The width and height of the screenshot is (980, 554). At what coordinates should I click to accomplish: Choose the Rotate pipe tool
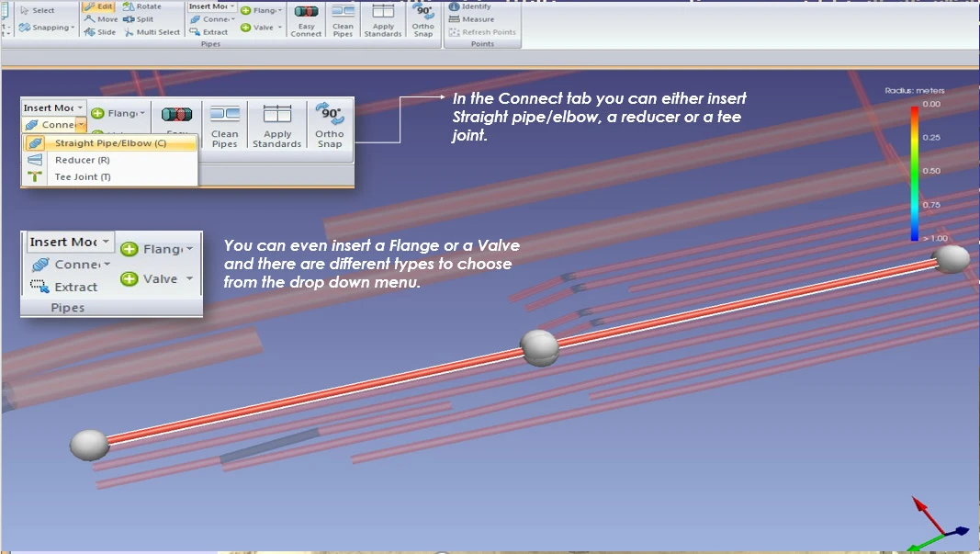coord(142,6)
